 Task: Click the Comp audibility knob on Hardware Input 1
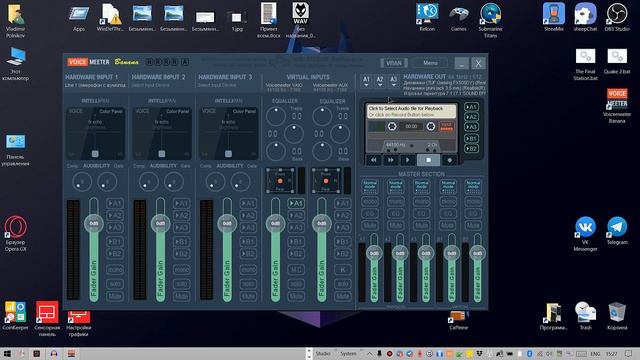click(82, 182)
